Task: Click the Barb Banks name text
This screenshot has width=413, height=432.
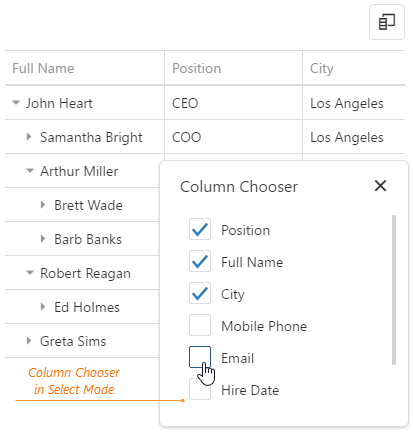Action: pyautogui.click(x=88, y=239)
